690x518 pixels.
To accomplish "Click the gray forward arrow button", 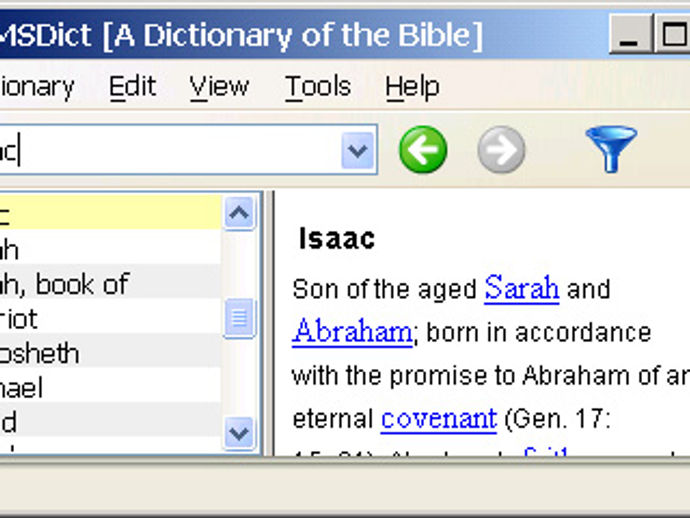I will (x=501, y=150).
